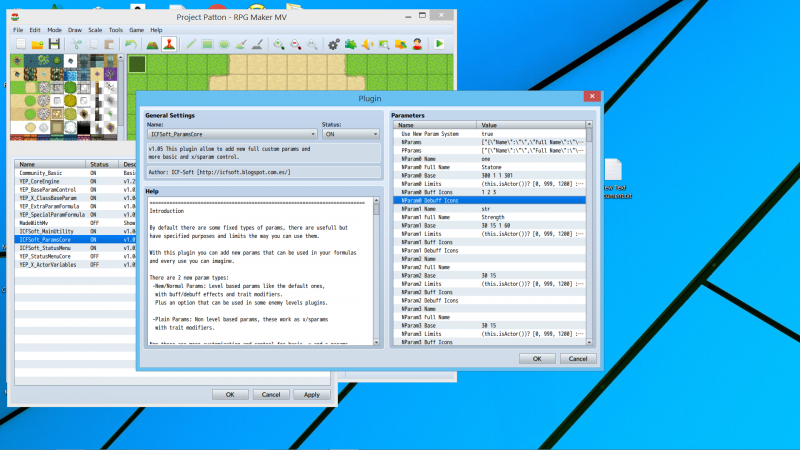
Task: Click the Paste clipboard icon
Action: (109, 44)
